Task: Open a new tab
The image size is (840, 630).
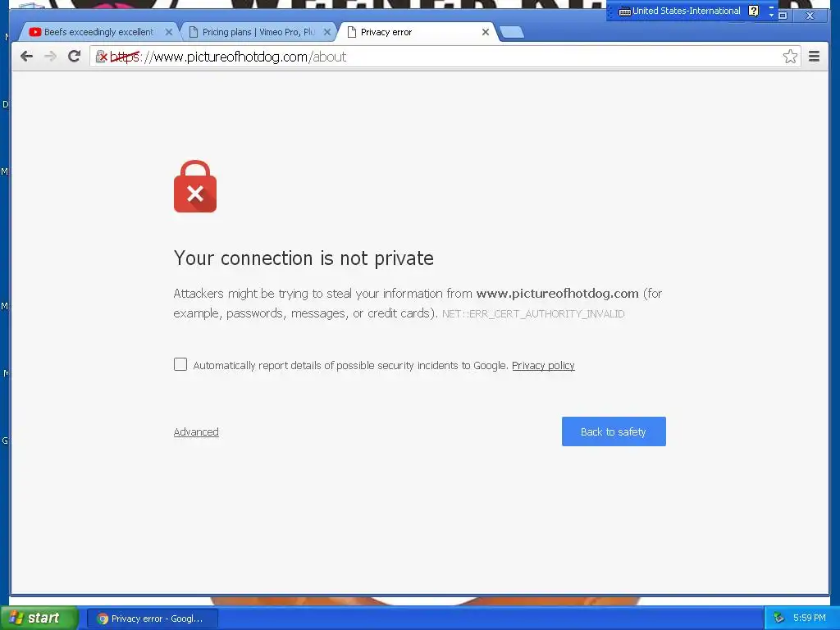Action: (512, 33)
